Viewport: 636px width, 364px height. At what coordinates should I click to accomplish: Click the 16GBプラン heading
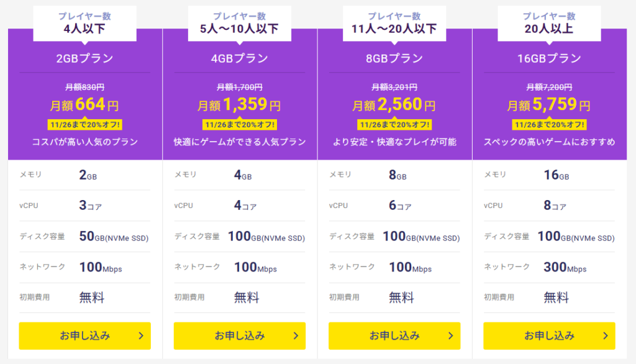[x=549, y=58]
